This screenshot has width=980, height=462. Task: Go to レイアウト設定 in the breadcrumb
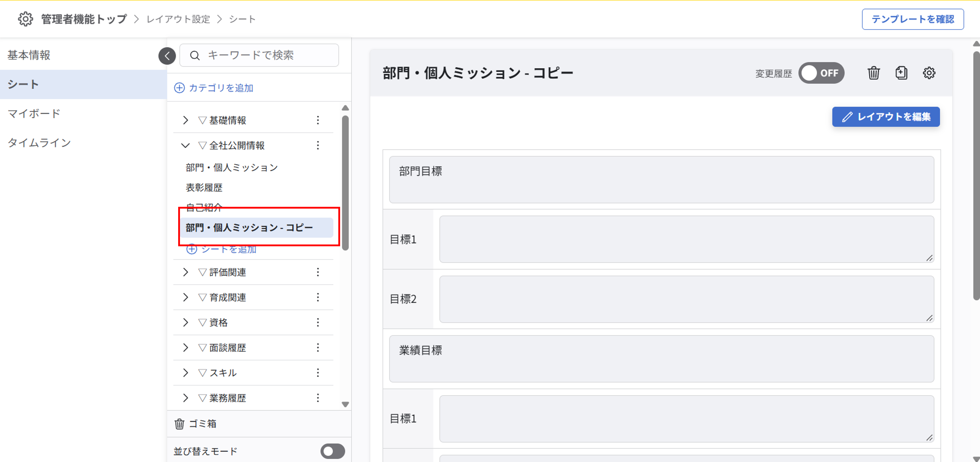[x=178, y=19]
